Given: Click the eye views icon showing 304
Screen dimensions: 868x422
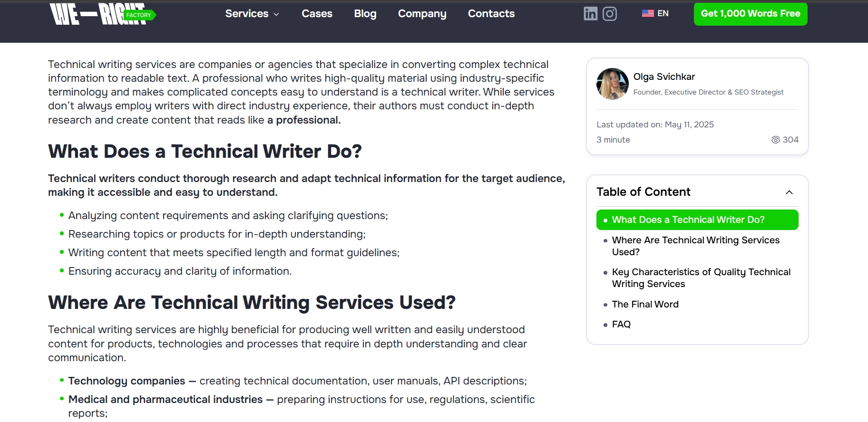Looking at the screenshot, I should coord(776,139).
